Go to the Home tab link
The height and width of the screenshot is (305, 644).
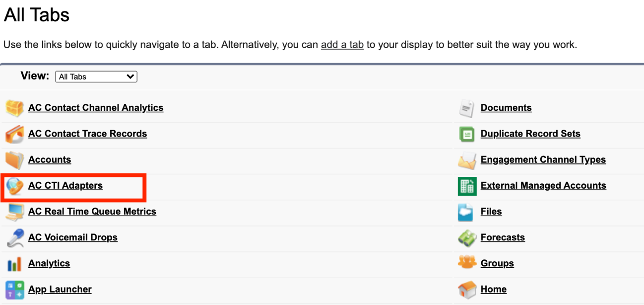click(x=494, y=289)
